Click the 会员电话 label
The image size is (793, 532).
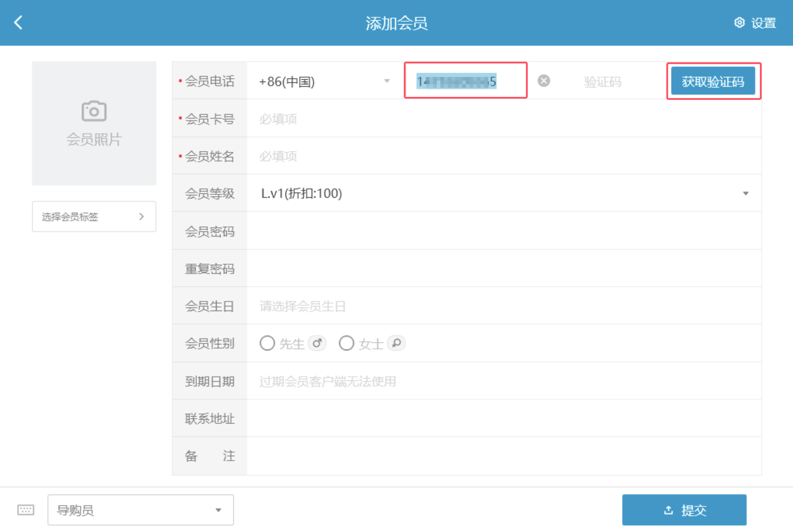coord(210,81)
